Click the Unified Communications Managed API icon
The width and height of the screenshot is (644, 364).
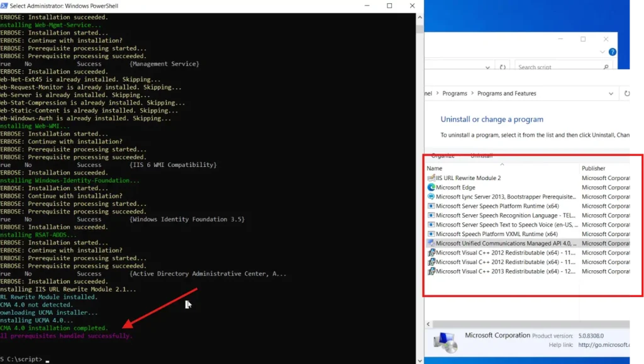point(431,243)
